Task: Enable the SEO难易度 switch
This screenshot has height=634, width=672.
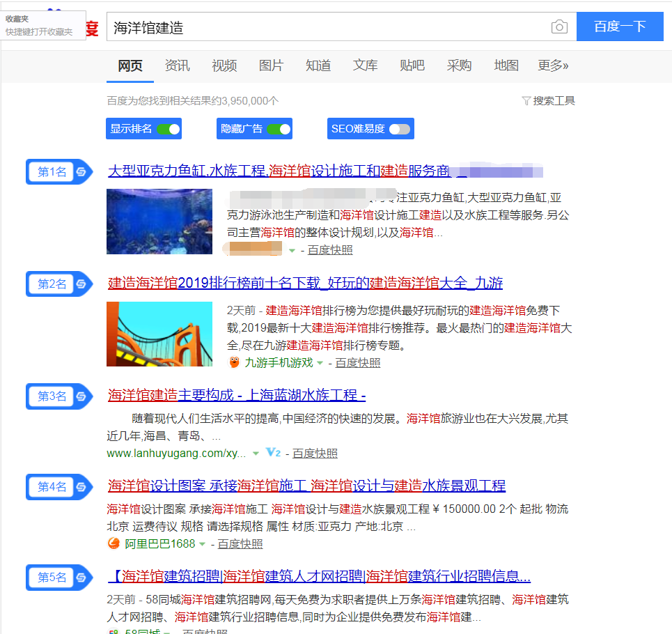Action: pos(400,129)
